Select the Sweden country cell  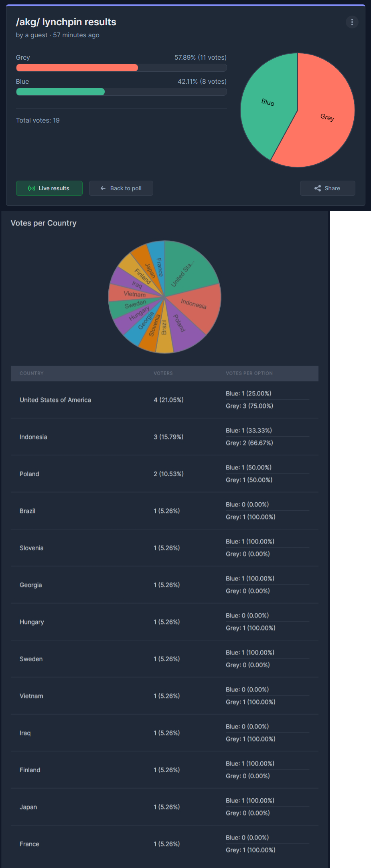[x=31, y=659]
